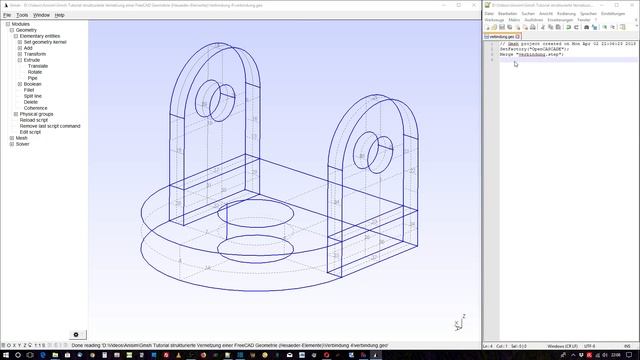Image resolution: width=640 pixels, height=360 pixels.
Task: Show hidden Notepad++ toolbar items arrow
Action: coord(636,26)
